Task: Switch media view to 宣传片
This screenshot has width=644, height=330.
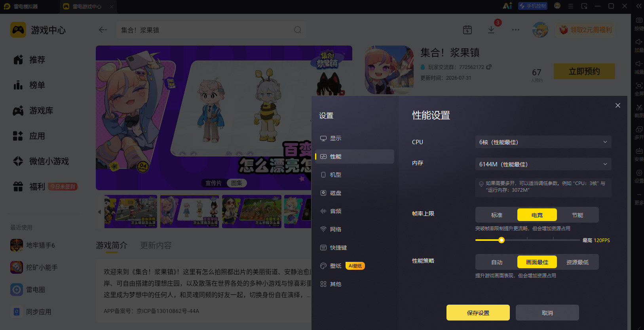Action: point(213,183)
